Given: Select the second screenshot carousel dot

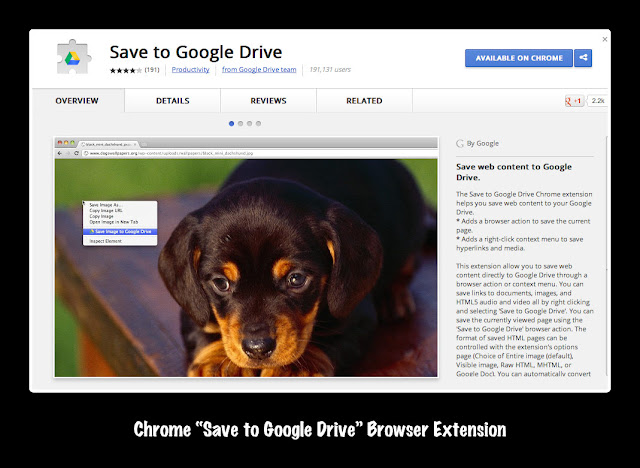Looking at the screenshot, I should pyautogui.click(x=240, y=124).
